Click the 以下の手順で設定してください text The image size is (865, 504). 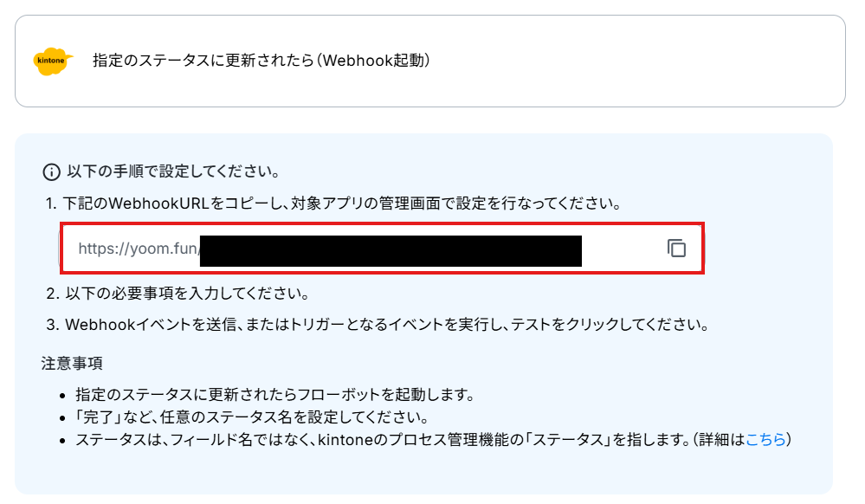click(173, 171)
